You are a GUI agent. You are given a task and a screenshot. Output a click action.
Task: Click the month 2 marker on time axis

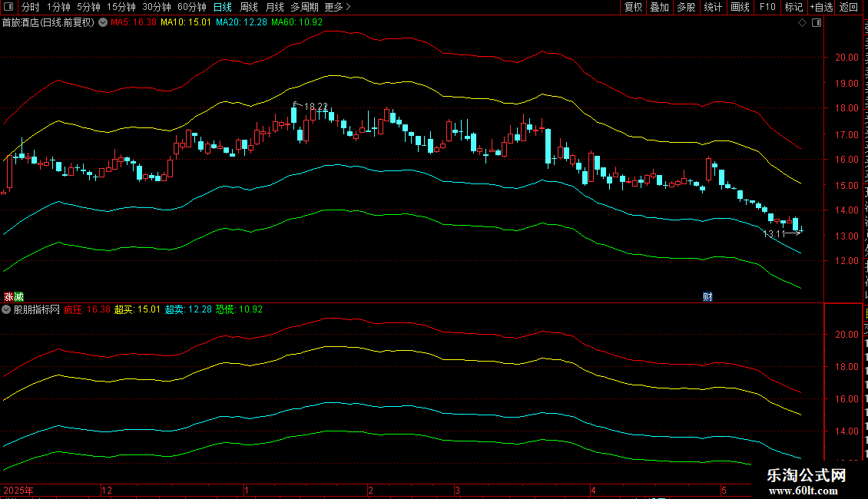point(370,490)
